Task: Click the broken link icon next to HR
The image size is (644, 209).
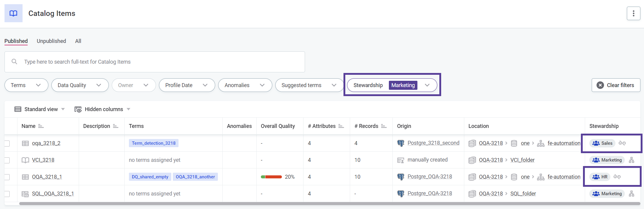Action: pos(617,177)
